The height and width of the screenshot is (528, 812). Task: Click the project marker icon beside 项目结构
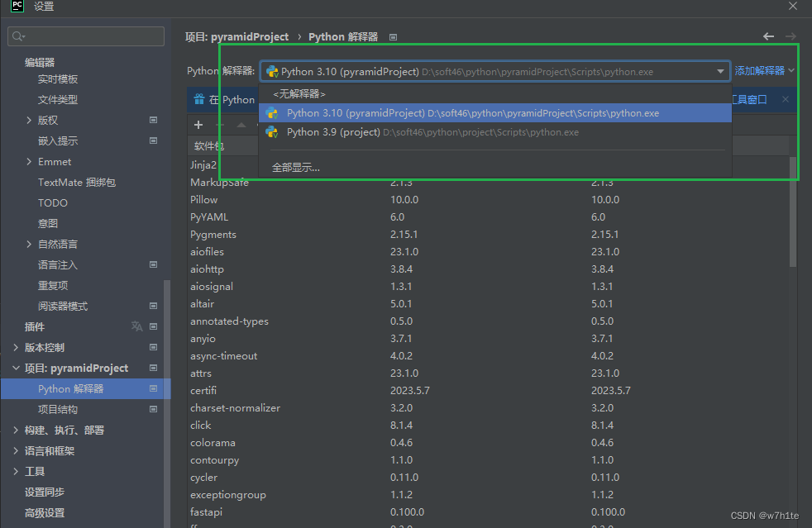pos(153,410)
